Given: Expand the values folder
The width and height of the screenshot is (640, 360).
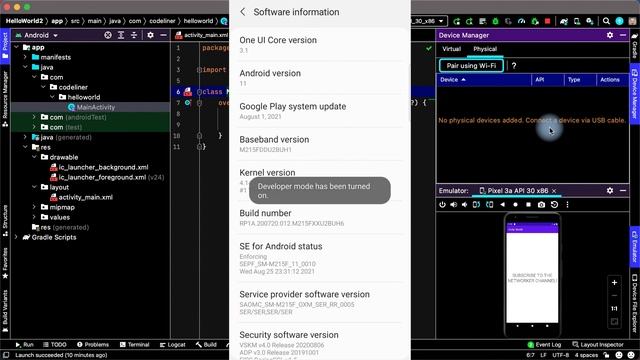Looking at the screenshot, I should [x=35, y=217].
